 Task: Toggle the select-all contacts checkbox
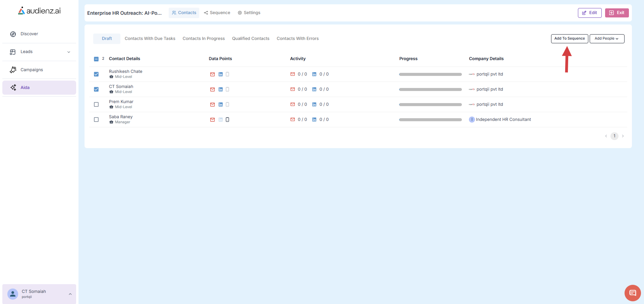96,59
